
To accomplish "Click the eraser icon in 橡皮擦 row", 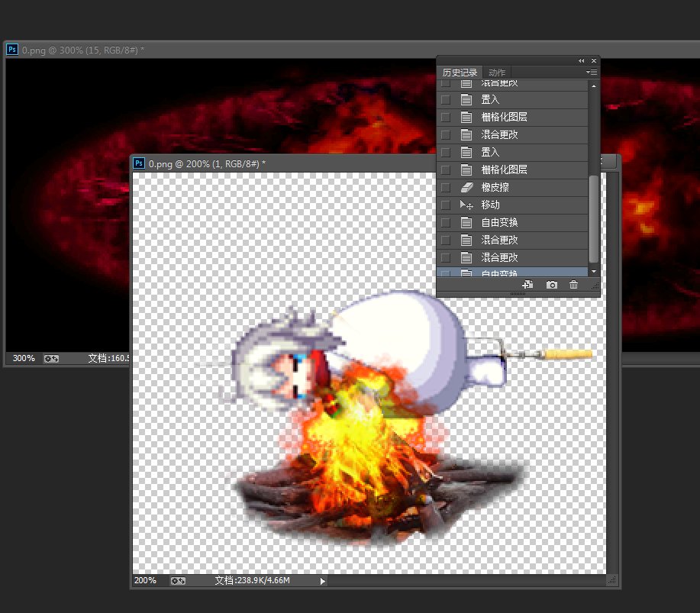I will 466,188.
